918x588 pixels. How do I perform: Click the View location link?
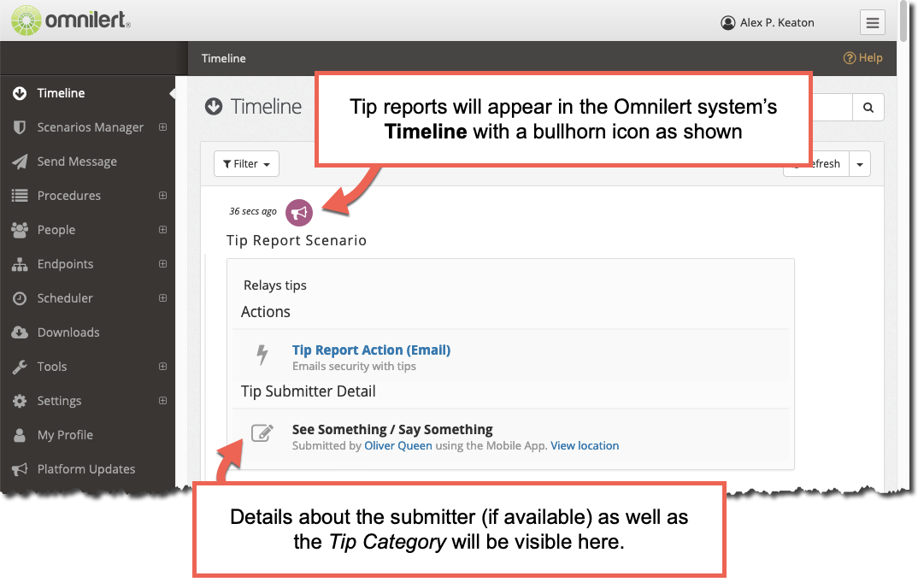pyautogui.click(x=585, y=445)
